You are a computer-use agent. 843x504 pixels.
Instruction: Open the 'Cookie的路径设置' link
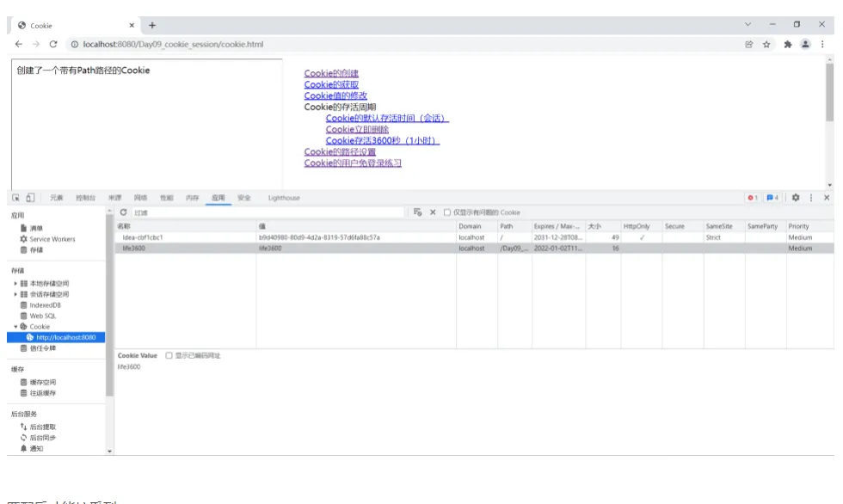coord(340,152)
